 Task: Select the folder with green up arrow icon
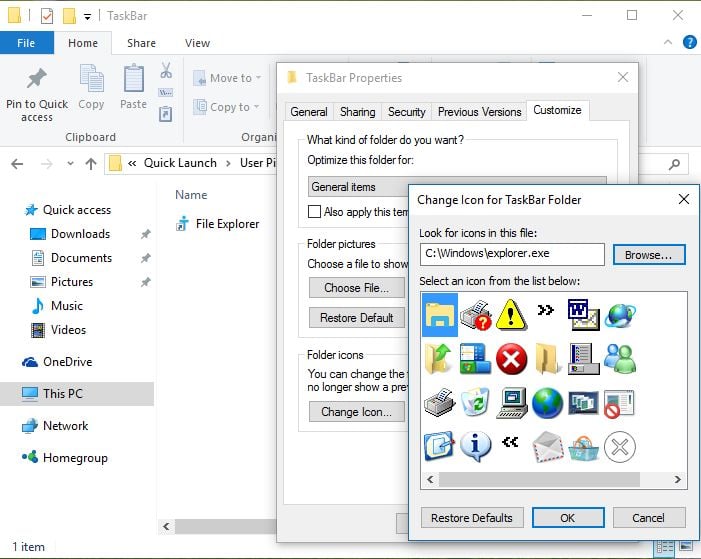439,359
